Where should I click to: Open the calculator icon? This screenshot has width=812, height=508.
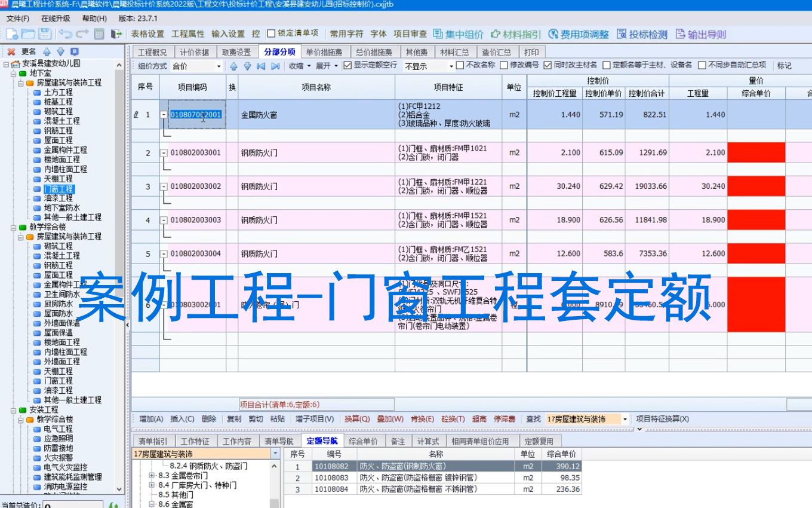pyautogui.click(x=99, y=34)
